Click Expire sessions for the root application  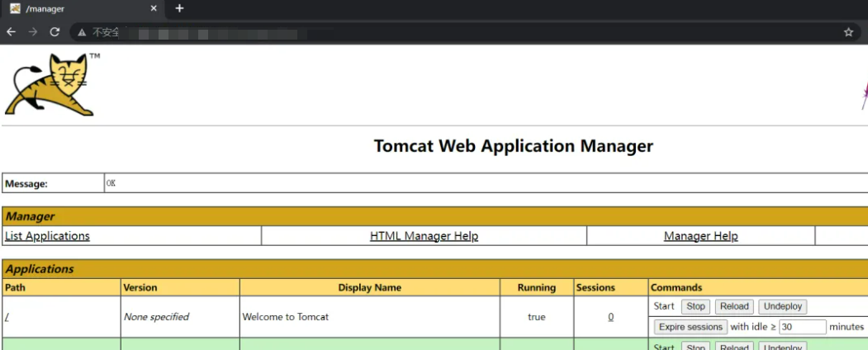click(x=690, y=327)
